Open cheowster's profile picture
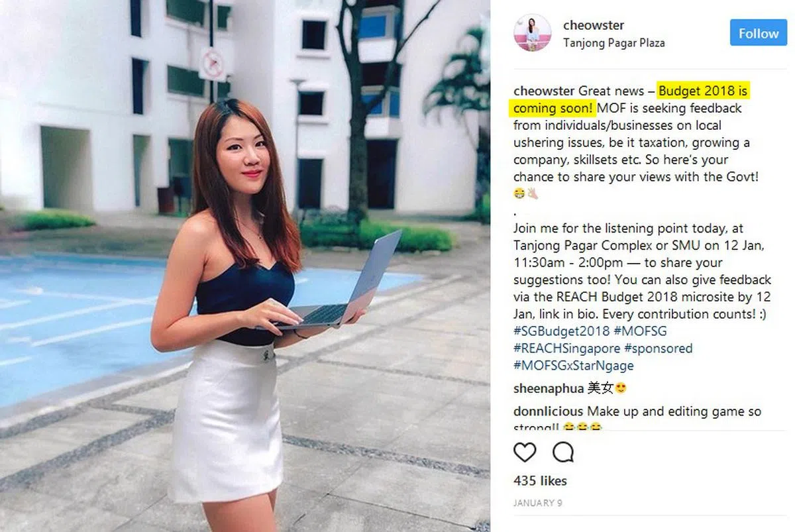The width and height of the screenshot is (795, 532). 532,32
